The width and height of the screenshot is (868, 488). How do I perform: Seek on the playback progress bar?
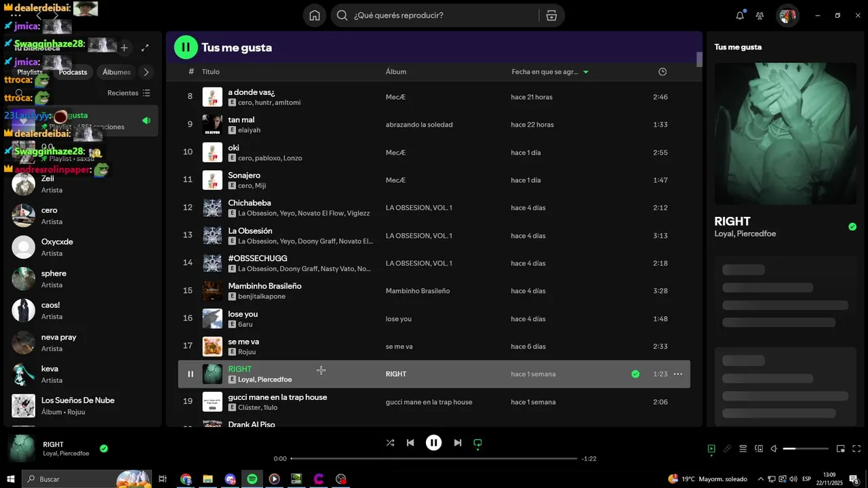[x=434, y=459]
